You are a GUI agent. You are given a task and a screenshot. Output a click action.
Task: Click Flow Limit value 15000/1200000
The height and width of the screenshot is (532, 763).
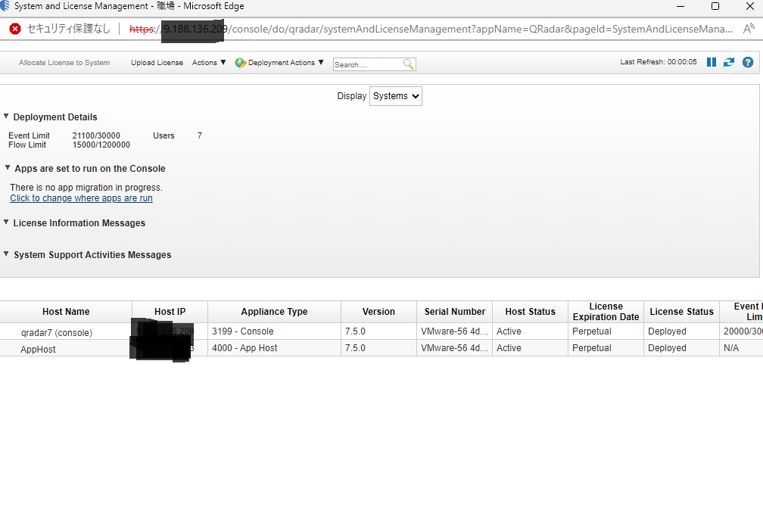pos(101,145)
